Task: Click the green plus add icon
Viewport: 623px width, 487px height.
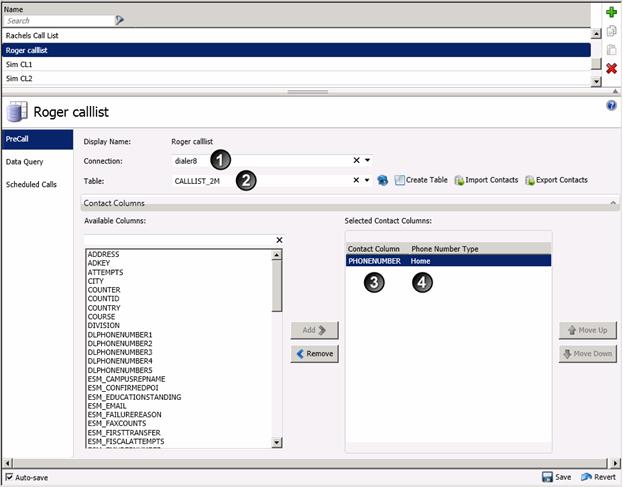Action: click(x=611, y=13)
